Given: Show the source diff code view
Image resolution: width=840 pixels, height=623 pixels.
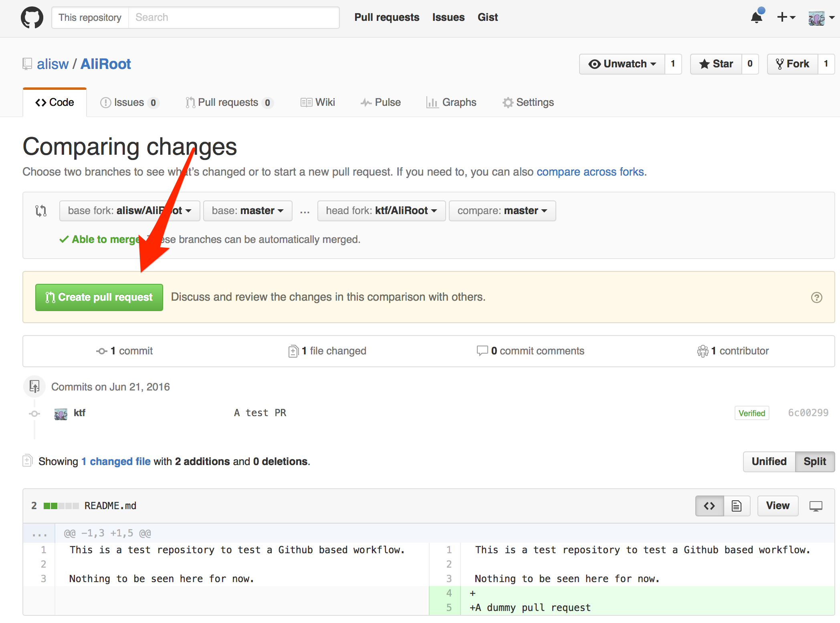Looking at the screenshot, I should 709,506.
